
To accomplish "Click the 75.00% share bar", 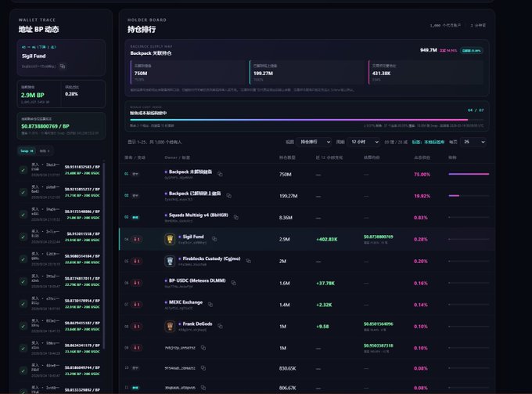I will click(469, 174).
